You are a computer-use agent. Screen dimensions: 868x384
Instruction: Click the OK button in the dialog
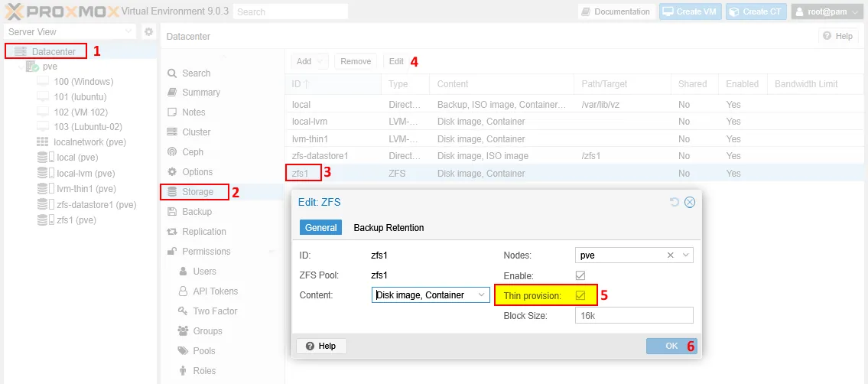671,346
